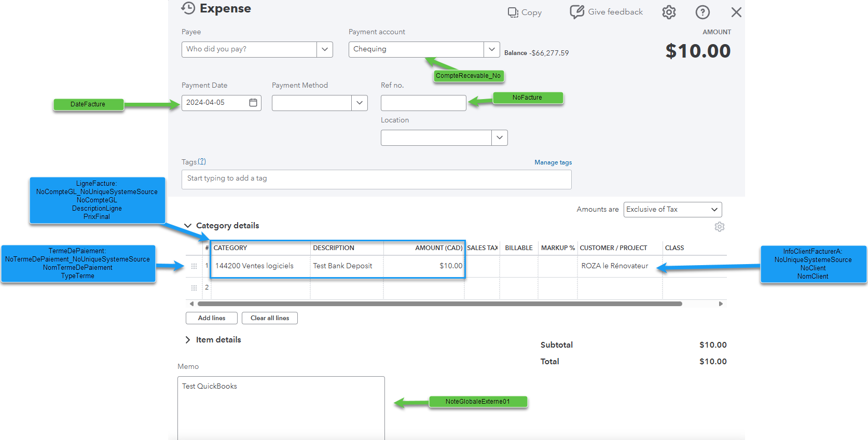Screen dimensions: 868x440
Task: Open the expense settings gear icon
Action: click(669, 12)
